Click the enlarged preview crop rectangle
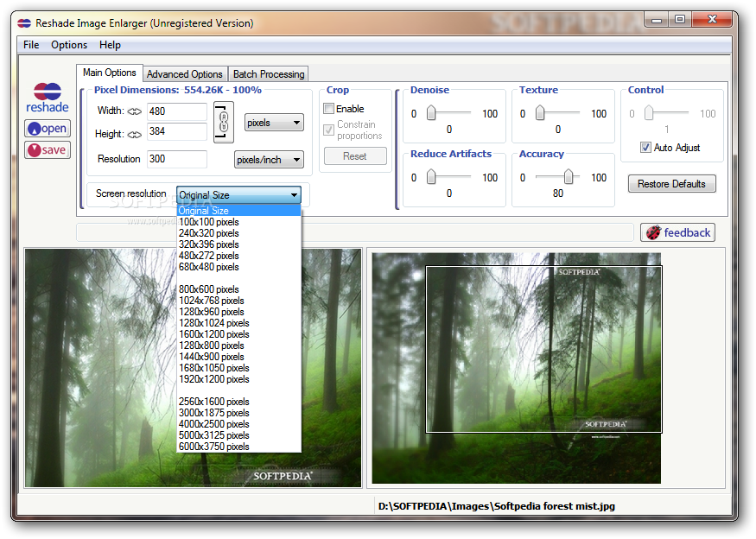The height and width of the screenshot is (539, 756). coord(543,349)
